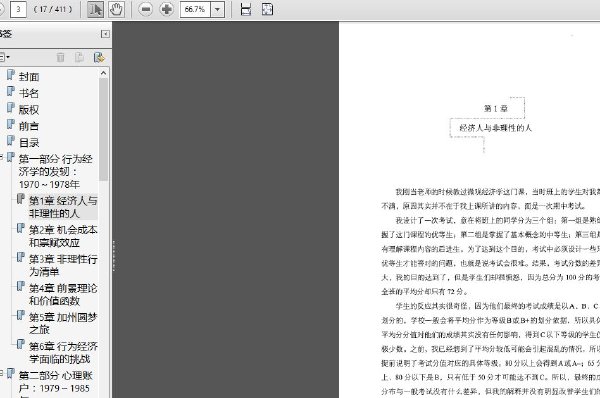The image size is (600, 398).
Task: Click the bookmark icon beside 第5章
Action: pos(21,315)
